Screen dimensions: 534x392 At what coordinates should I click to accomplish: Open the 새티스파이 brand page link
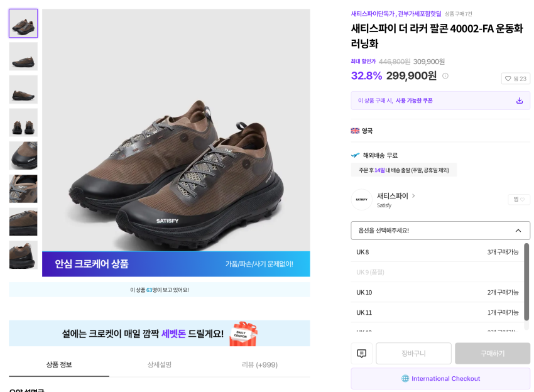point(396,196)
